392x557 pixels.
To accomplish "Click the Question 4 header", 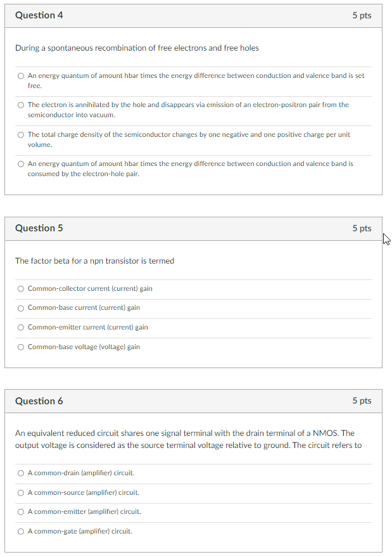I will (39, 15).
